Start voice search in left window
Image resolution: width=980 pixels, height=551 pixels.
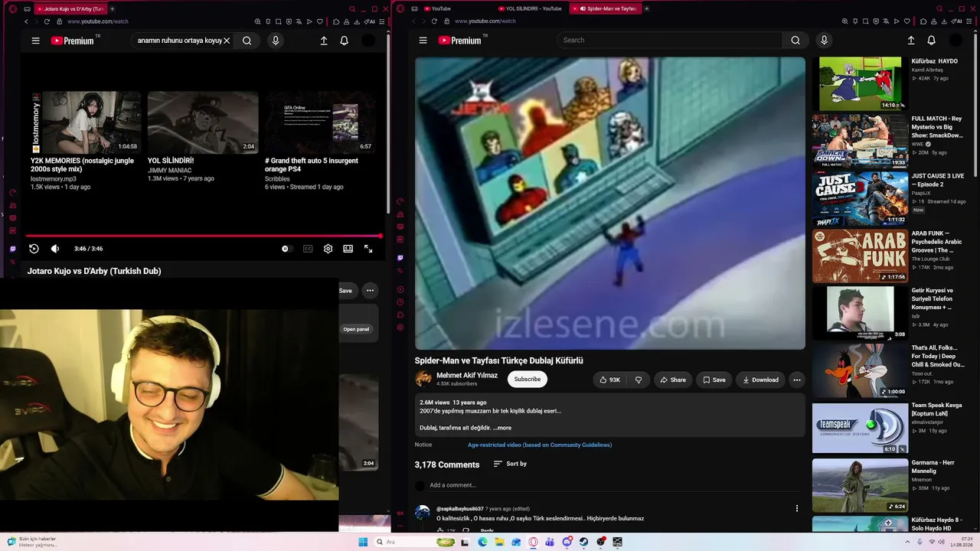pos(276,41)
